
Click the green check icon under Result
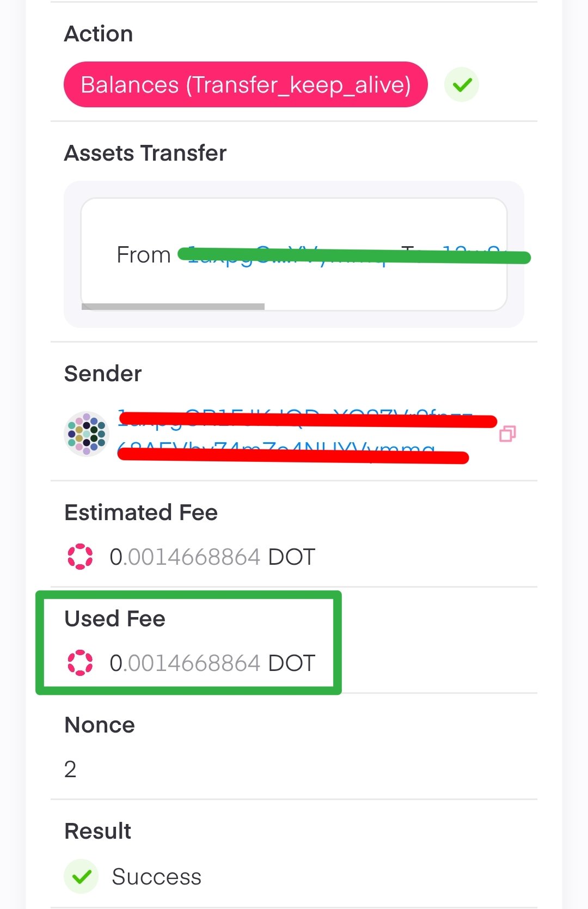click(x=82, y=876)
